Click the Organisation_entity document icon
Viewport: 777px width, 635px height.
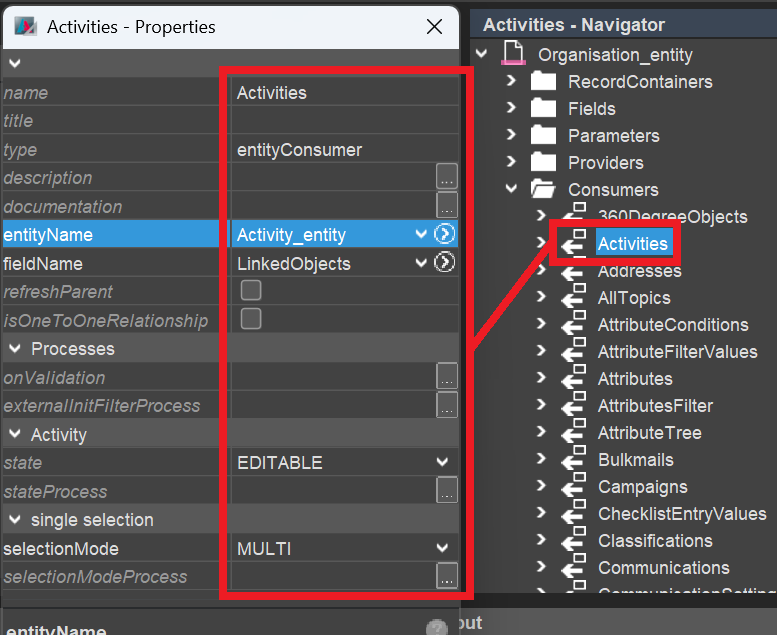tap(513, 54)
